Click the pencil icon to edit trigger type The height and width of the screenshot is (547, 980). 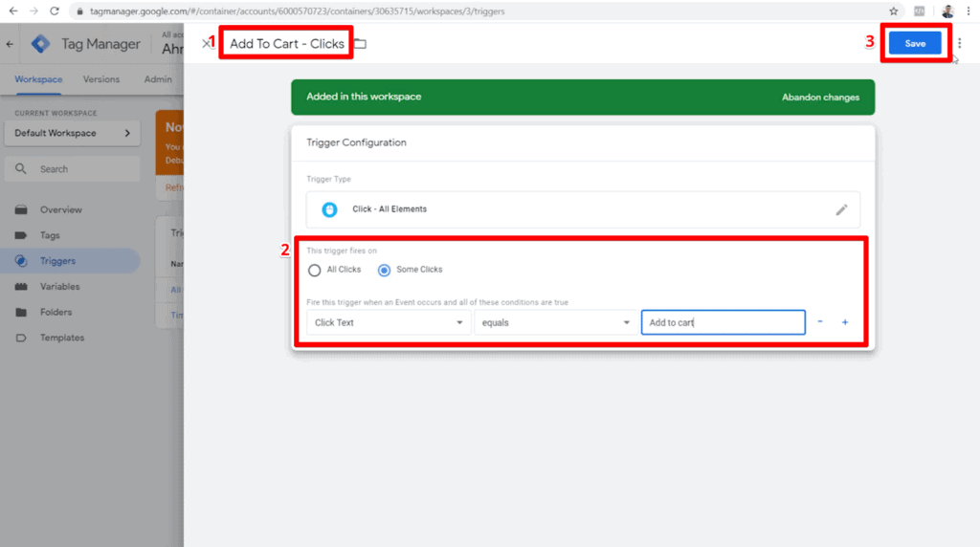[x=841, y=209]
